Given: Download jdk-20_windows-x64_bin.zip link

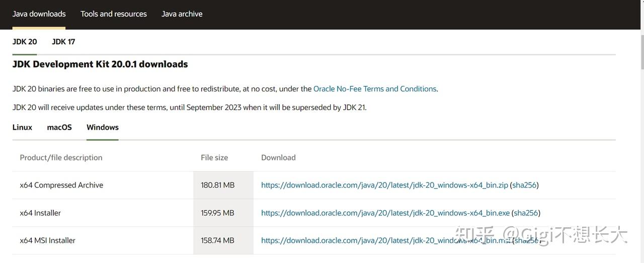Looking at the screenshot, I should (x=384, y=185).
